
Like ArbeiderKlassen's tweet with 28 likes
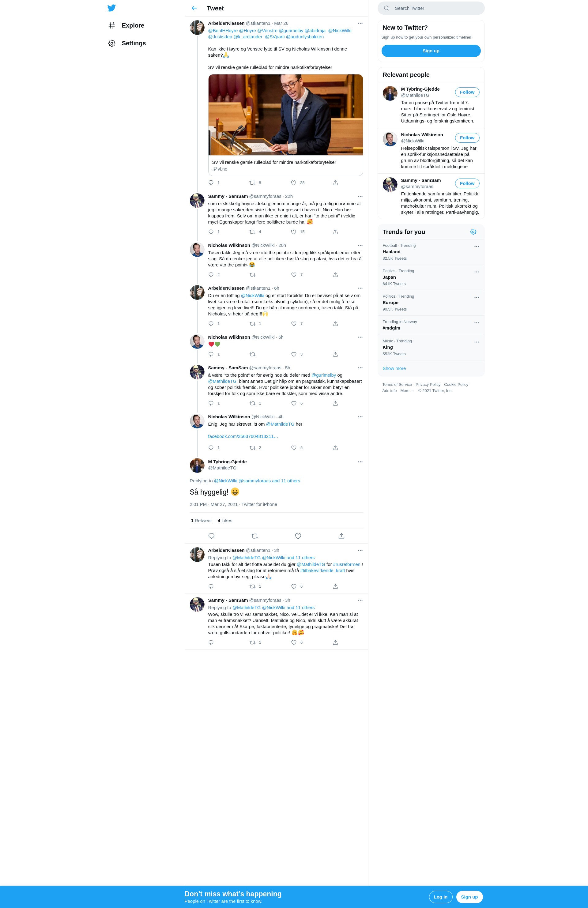pos(293,183)
